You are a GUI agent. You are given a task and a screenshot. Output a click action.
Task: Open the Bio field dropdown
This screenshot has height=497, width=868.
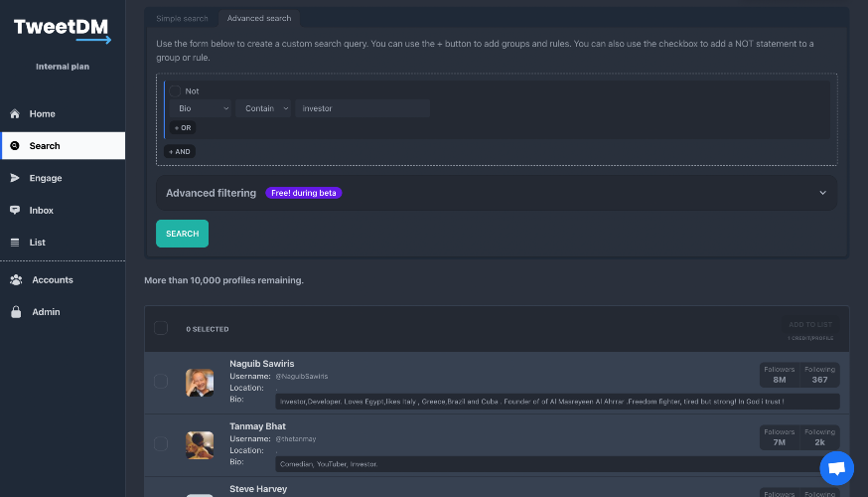click(x=201, y=108)
